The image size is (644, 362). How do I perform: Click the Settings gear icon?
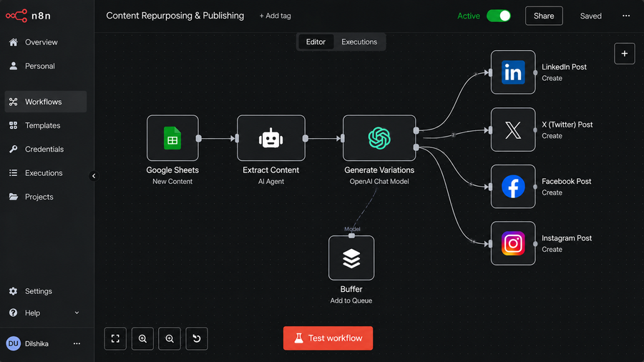pyautogui.click(x=13, y=291)
